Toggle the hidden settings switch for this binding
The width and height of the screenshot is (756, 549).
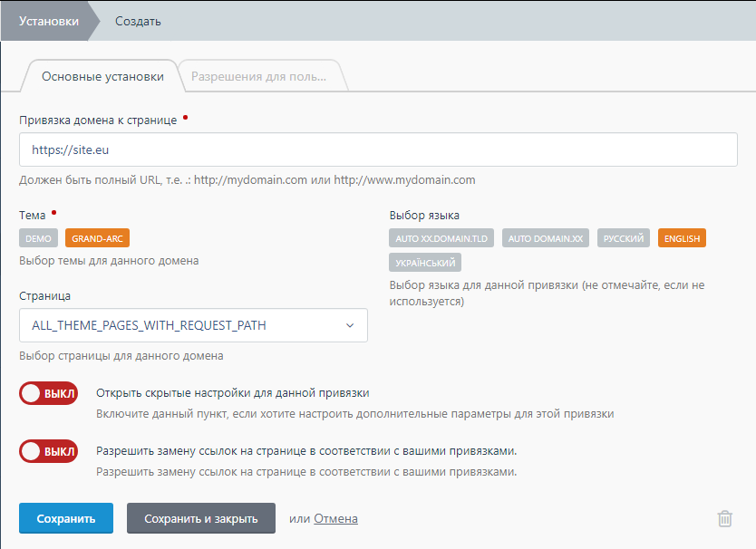tap(48, 394)
